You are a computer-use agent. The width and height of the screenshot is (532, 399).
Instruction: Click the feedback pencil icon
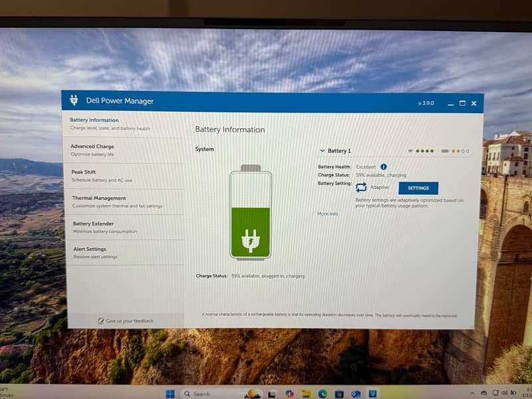coord(100,321)
